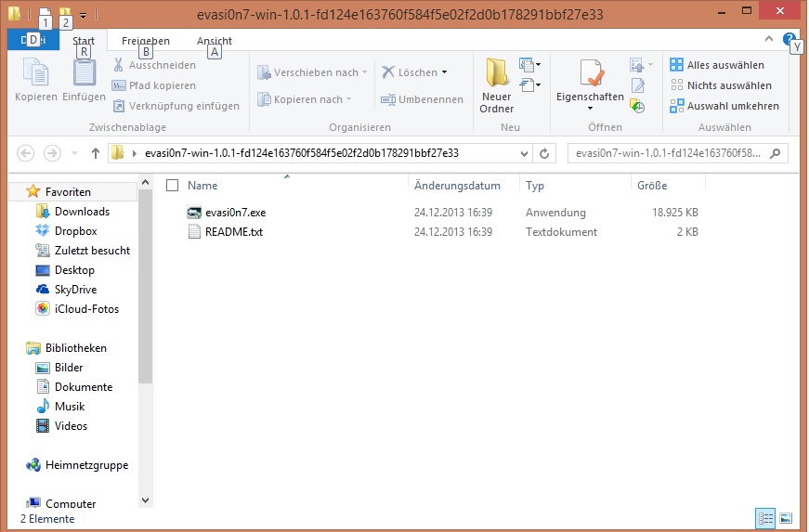The image size is (809, 532).
Task: Switch to the Ansicht tab
Action: [x=215, y=41]
